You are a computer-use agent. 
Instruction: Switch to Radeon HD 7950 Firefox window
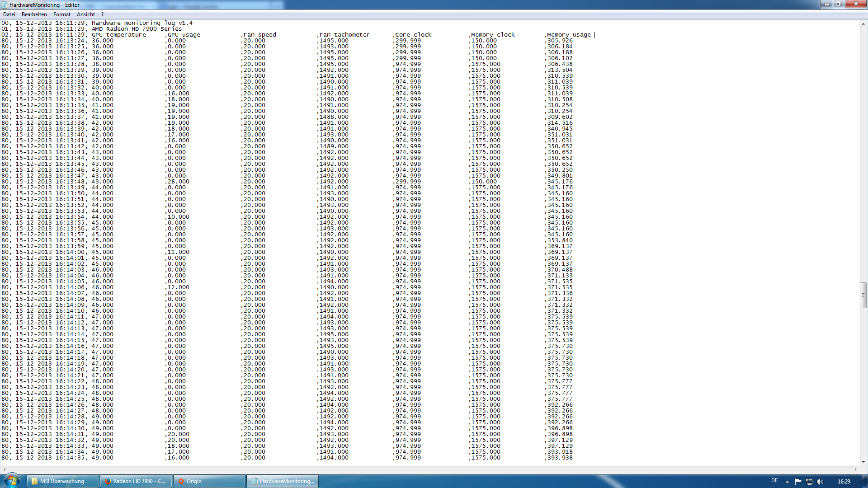136,481
